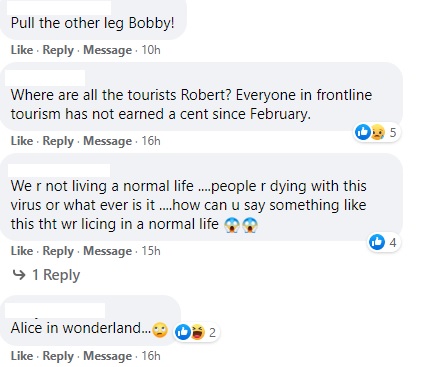Screen dimensions: 443x367
Task: Click like reaction on Alice in wonderland comment
Action: coord(183,332)
